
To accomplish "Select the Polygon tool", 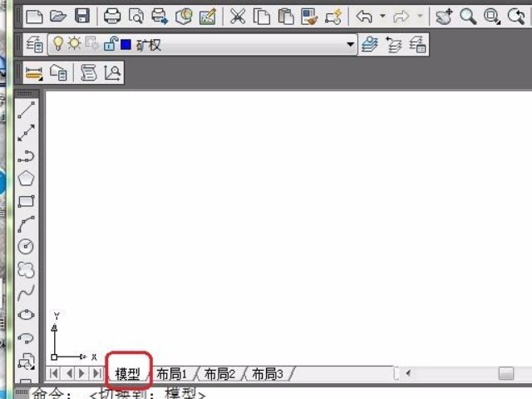I will click(26, 179).
